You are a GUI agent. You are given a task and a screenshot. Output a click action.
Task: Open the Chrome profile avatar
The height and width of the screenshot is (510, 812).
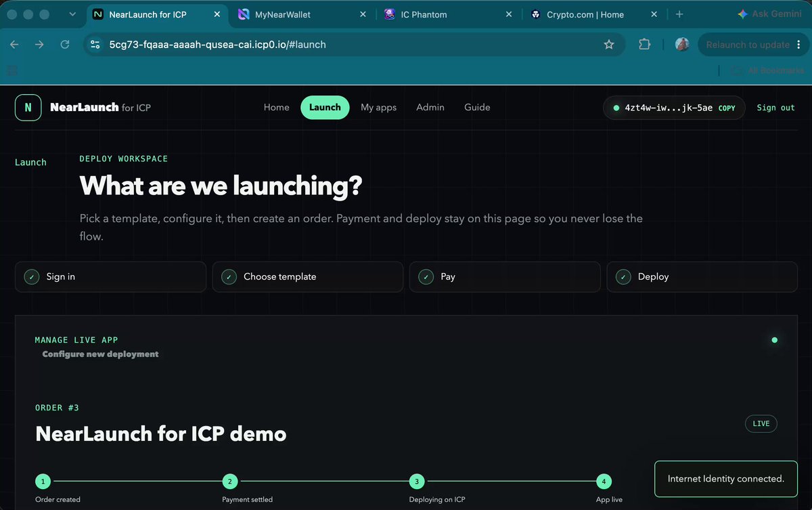[683, 45]
